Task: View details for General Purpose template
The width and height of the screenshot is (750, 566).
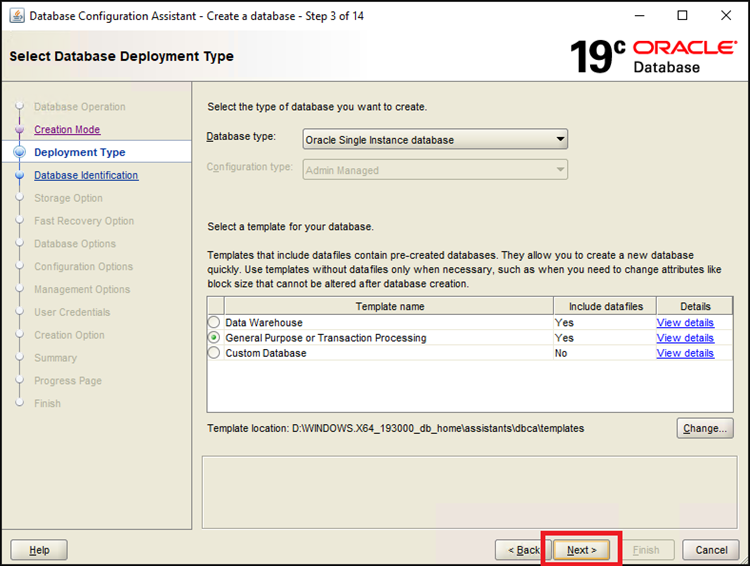Action: 685,338
